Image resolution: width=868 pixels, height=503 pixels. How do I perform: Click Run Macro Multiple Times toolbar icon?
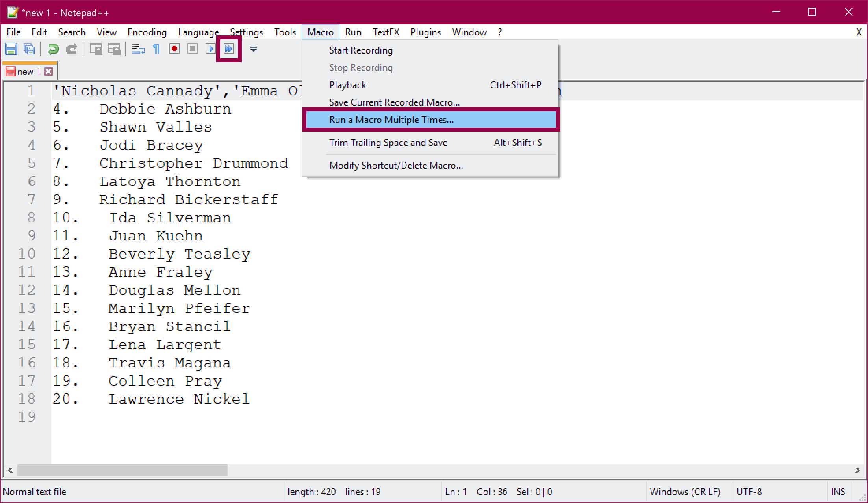pos(229,49)
